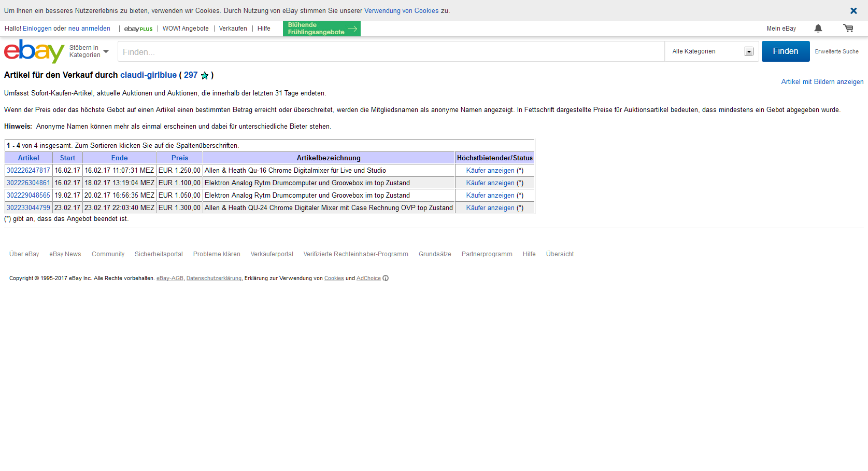Open the shopping cart icon
868x471 pixels.
point(848,29)
